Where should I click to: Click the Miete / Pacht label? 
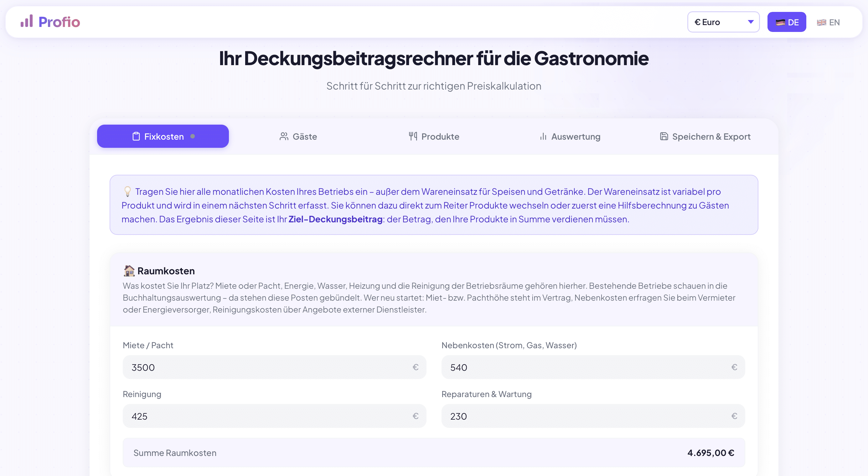pyautogui.click(x=148, y=345)
